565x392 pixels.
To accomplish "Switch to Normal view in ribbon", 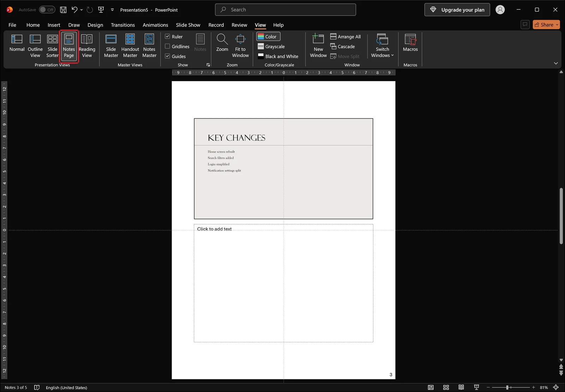I will coord(17,43).
